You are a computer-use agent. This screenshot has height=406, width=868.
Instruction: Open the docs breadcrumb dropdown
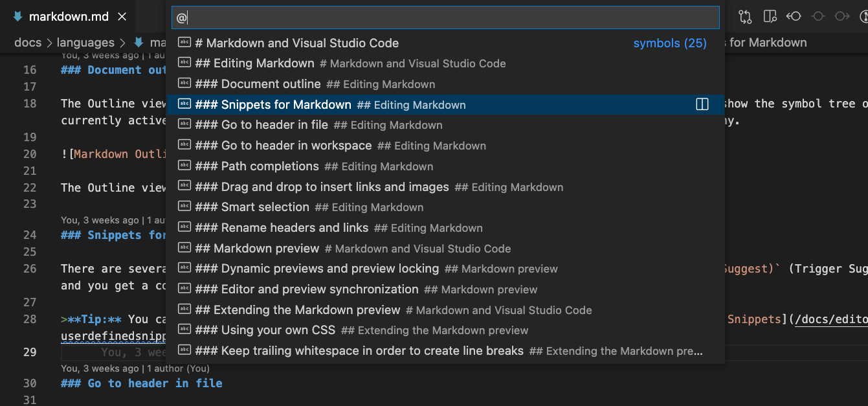(x=28, y=42)
